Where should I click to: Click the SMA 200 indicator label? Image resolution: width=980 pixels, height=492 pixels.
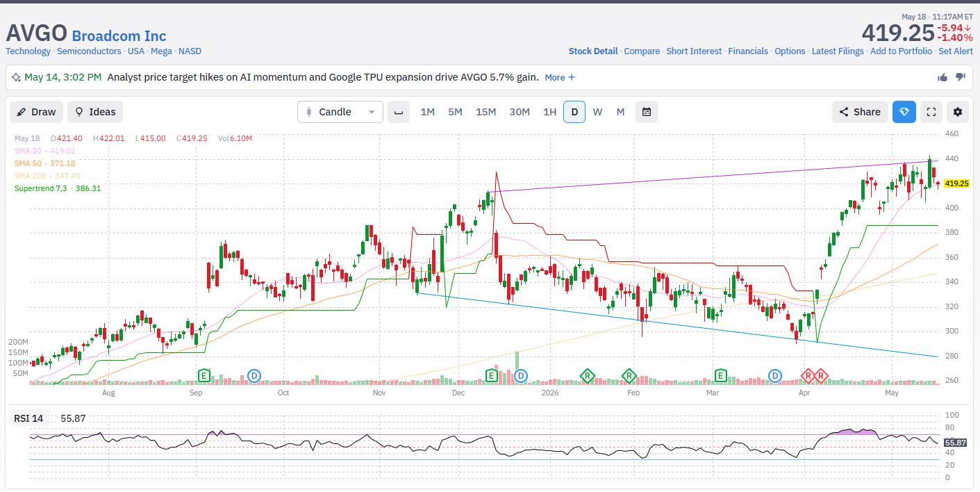[47, 176]
